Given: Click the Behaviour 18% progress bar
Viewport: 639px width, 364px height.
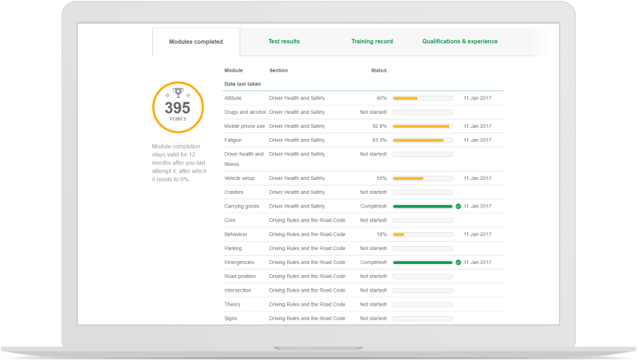Looking at the screenshot, I should tap(422, 234).
